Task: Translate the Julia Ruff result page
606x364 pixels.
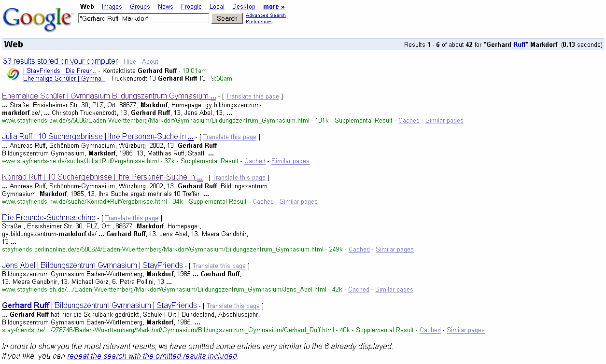Action: (x=230, y=137)
